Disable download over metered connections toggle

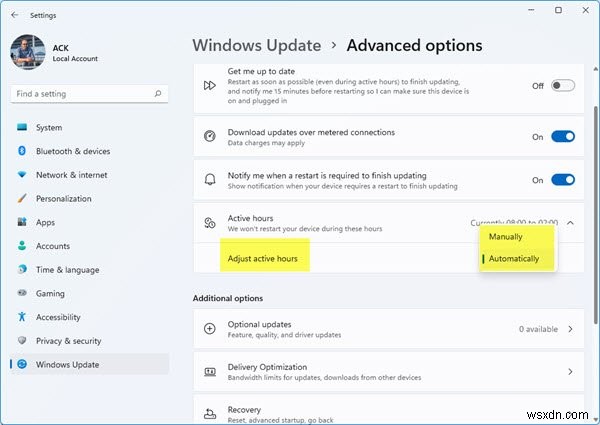pos(563,137)
